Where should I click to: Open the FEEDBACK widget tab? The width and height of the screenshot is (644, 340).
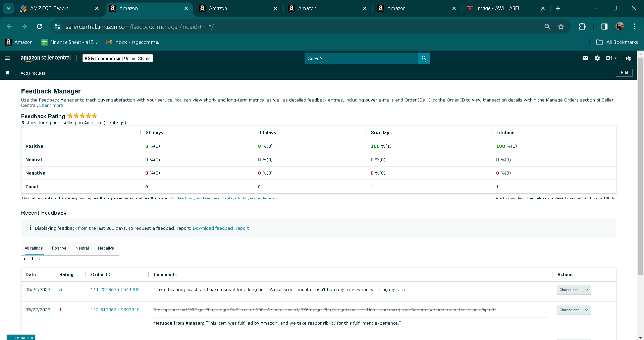click(19, 338)
